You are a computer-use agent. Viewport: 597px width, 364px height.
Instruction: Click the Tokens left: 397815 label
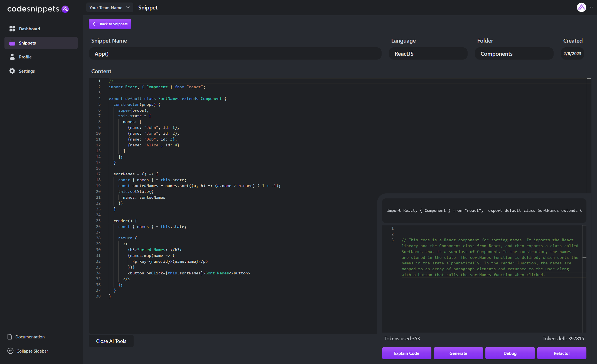click(x=563, y=339)
